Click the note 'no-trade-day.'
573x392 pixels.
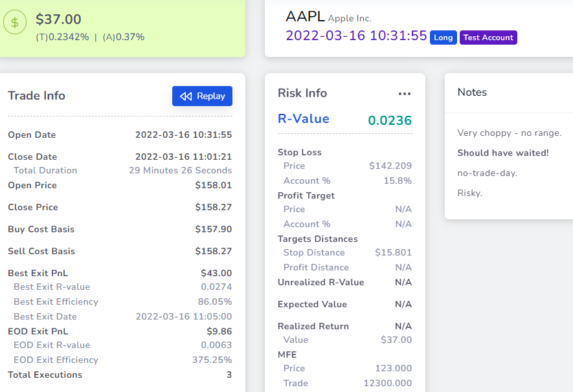pos(488,173)
